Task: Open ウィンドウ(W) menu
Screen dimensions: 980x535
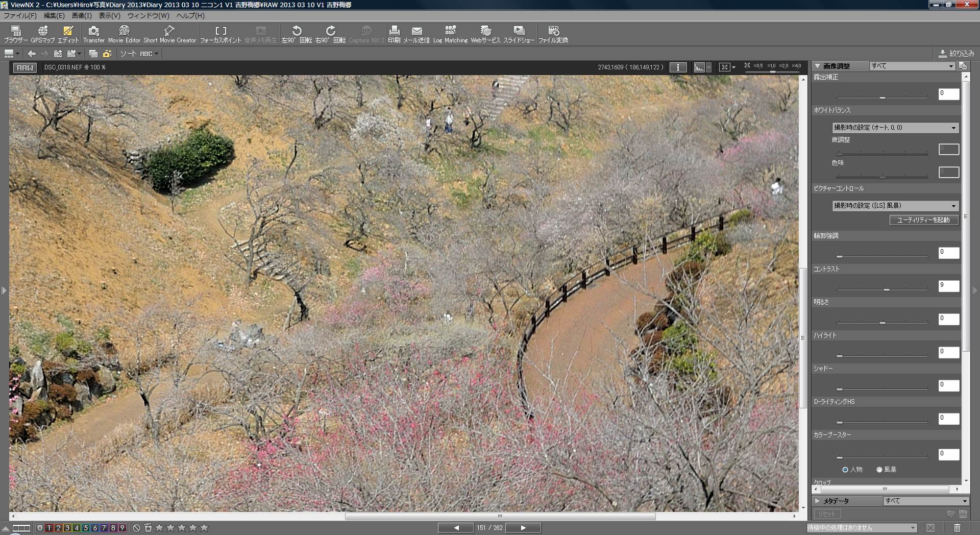Action: 149,16
